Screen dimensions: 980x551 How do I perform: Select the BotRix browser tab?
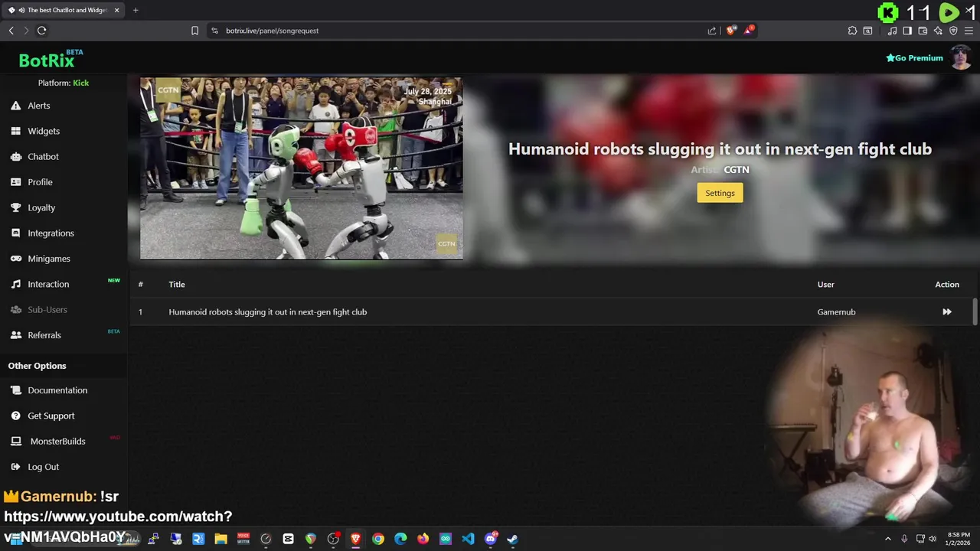tap(64, 10)
